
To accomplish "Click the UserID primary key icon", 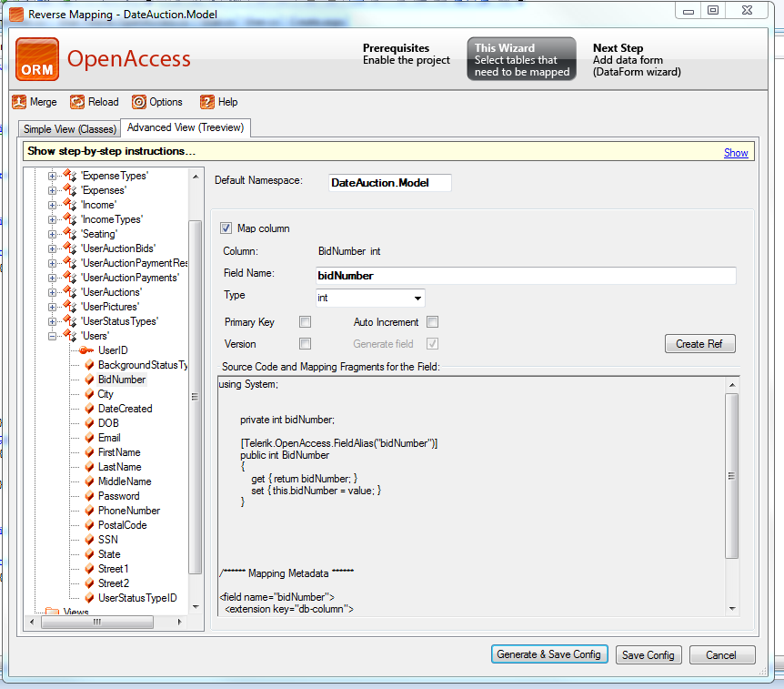I will tap(86, 350).
